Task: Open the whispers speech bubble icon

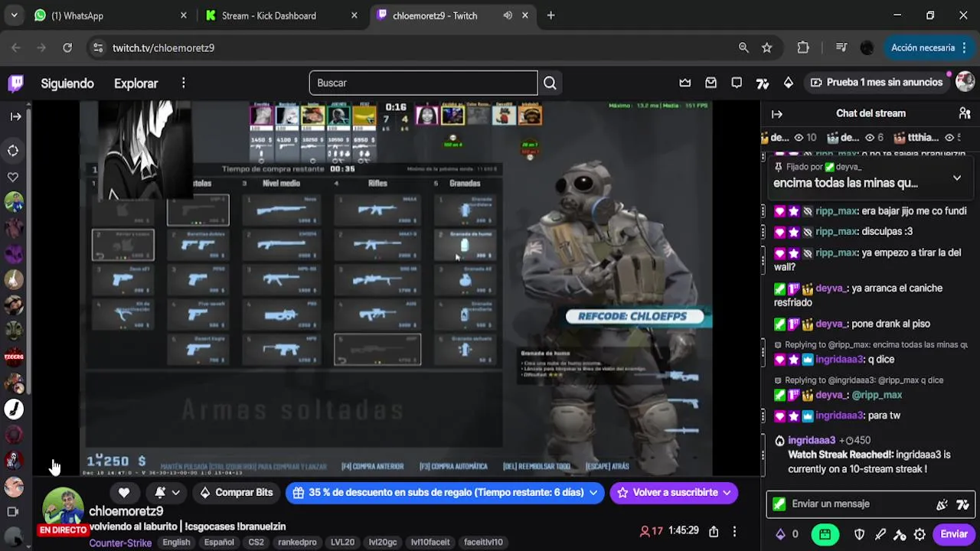Action: point(737,83)
